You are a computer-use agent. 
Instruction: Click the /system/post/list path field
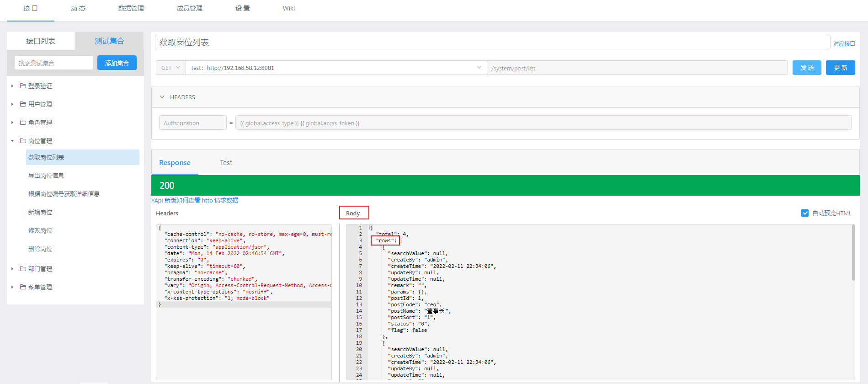(637, 68)
